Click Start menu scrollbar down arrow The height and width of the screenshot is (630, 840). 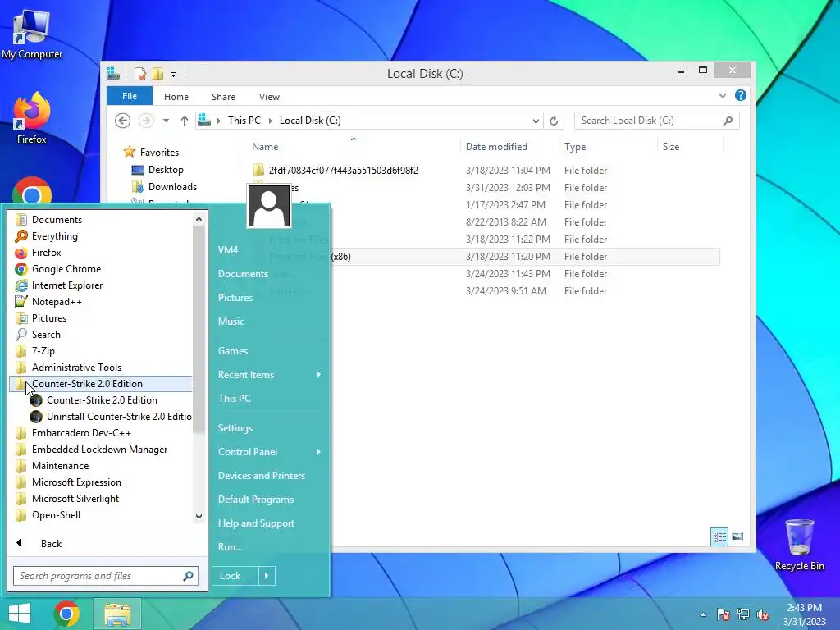tap(199, 517)
